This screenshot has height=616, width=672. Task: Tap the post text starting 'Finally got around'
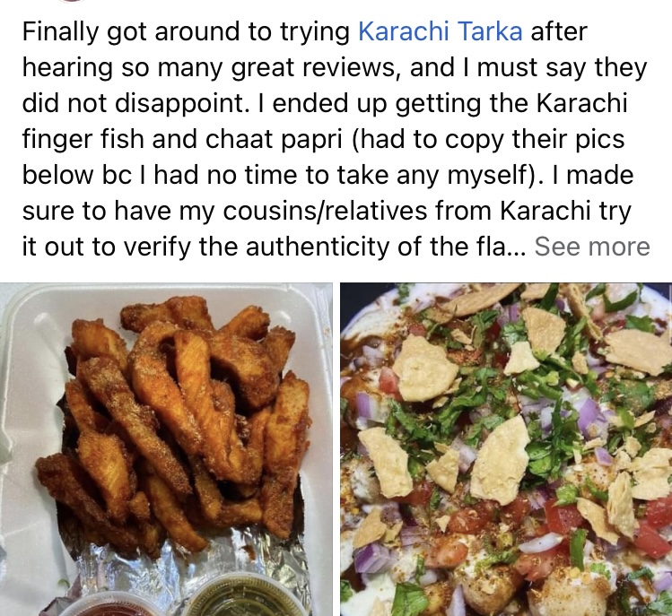tap(336, 139)
